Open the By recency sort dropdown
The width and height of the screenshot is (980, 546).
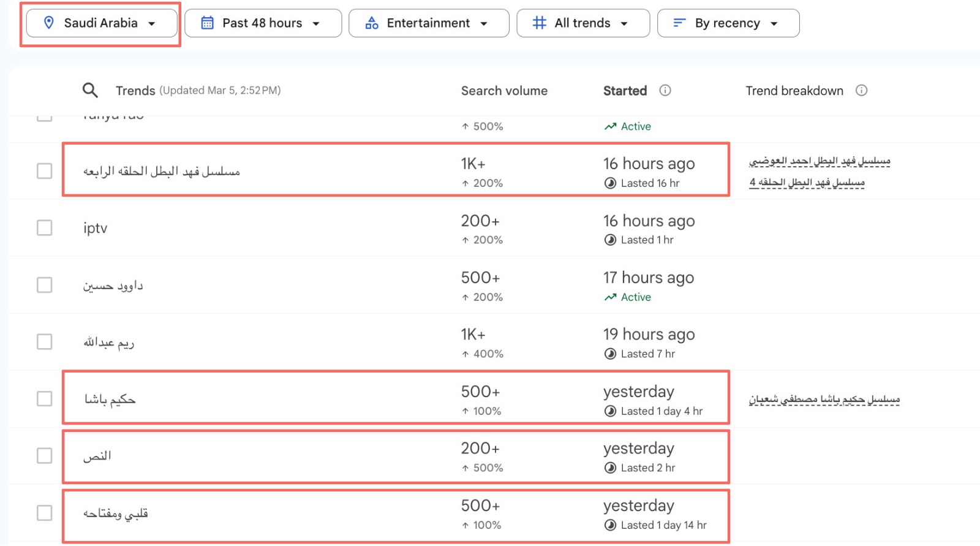pyautogui.click(x=728, y=23)
